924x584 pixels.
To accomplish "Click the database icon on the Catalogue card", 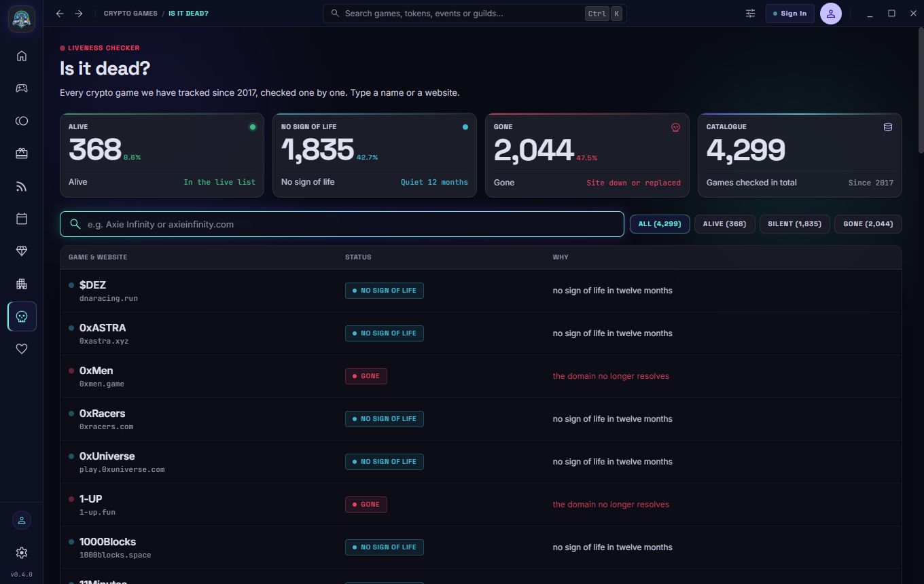I will pyautogui.click(x=887, y=127).
